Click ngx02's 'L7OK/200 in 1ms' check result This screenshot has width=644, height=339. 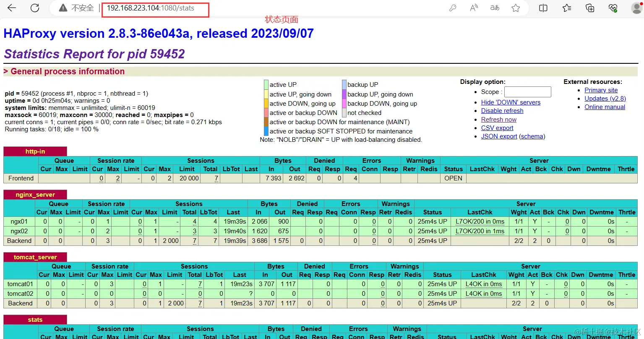pos(480,231)
